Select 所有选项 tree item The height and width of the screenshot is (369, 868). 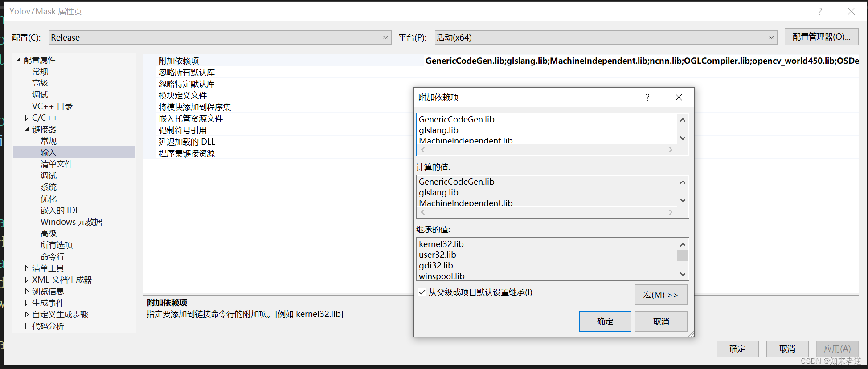click(x=57, y=245)
